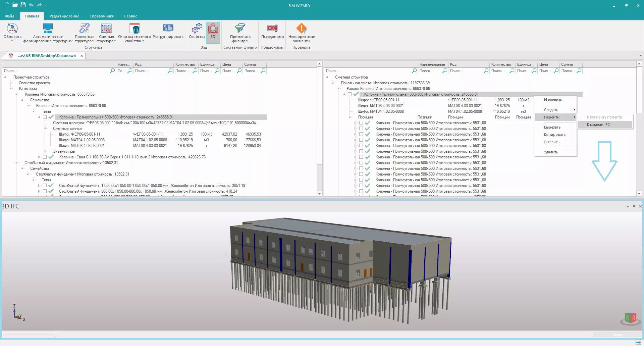Click the Сметная структура icon

click(106, 29)
